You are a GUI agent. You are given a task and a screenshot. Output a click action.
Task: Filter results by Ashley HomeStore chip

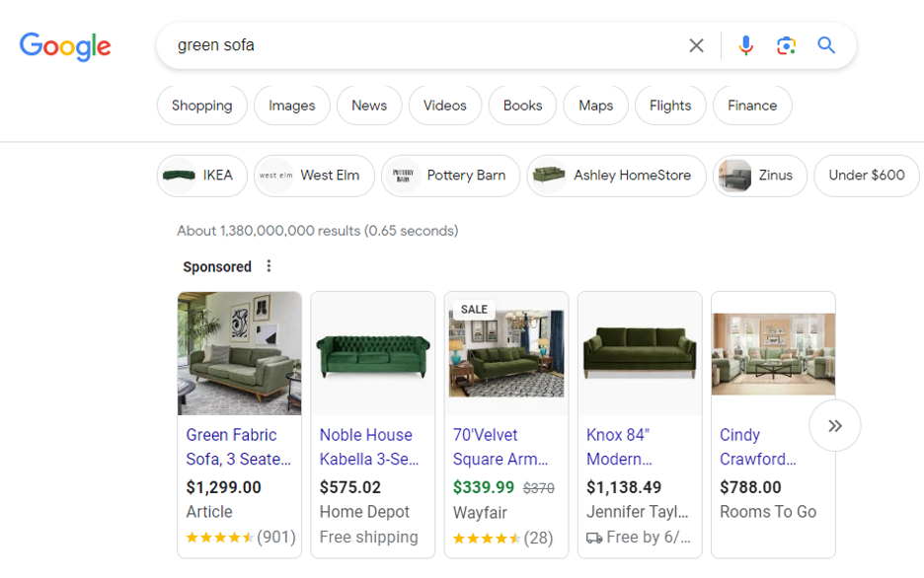coord(616,176)
